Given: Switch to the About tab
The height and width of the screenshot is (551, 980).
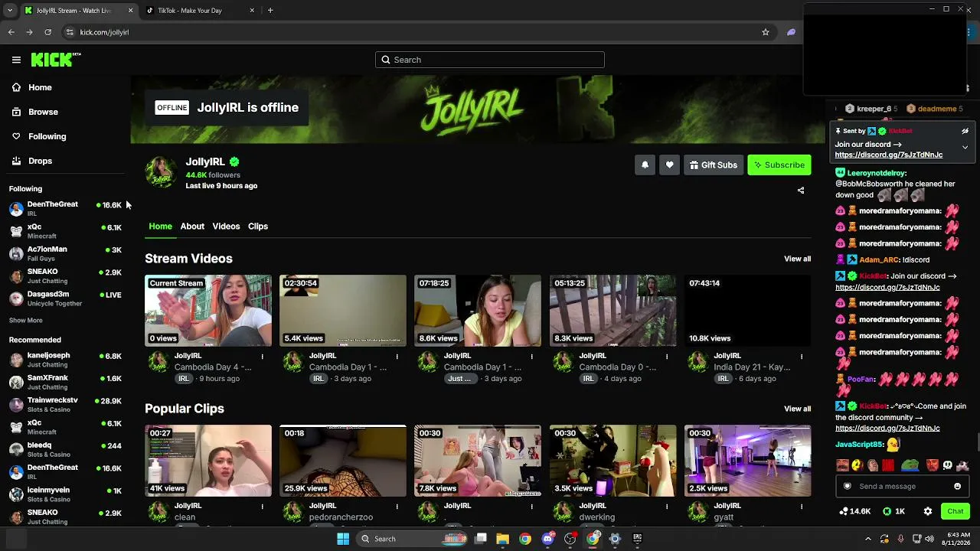Looking at the screenshot, I should [192, 227].
